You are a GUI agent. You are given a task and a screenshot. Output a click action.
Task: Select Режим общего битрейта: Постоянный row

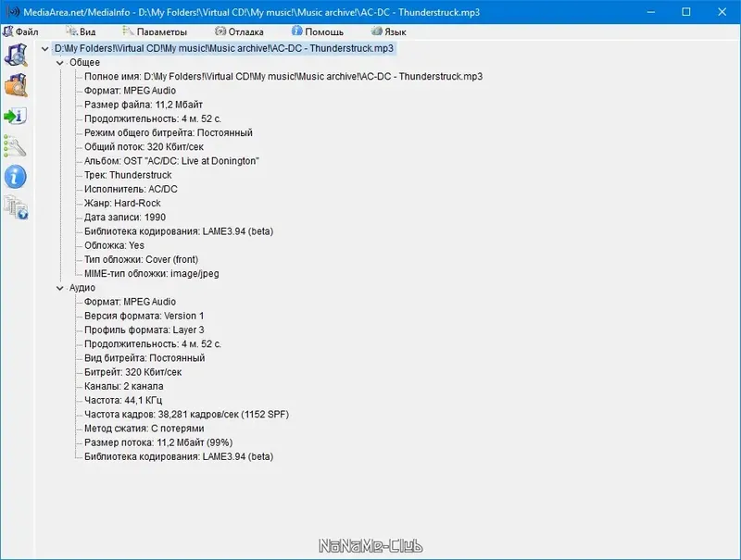point(169,132)
